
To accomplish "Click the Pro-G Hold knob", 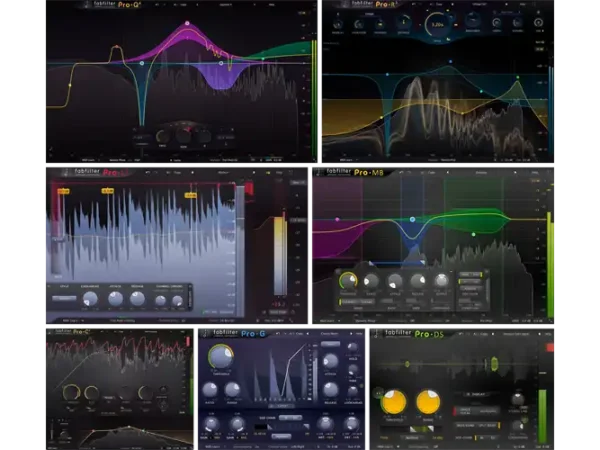I will click(x=352, y=348).
